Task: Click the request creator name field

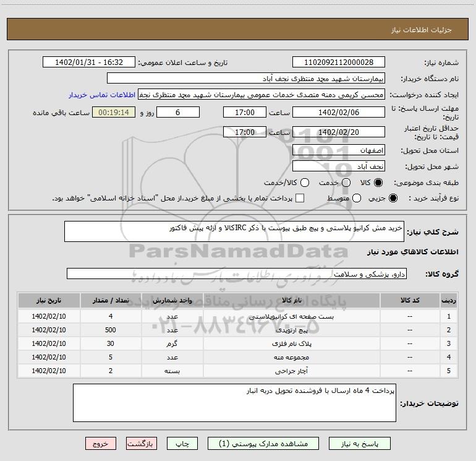Action: coord(261,95)
